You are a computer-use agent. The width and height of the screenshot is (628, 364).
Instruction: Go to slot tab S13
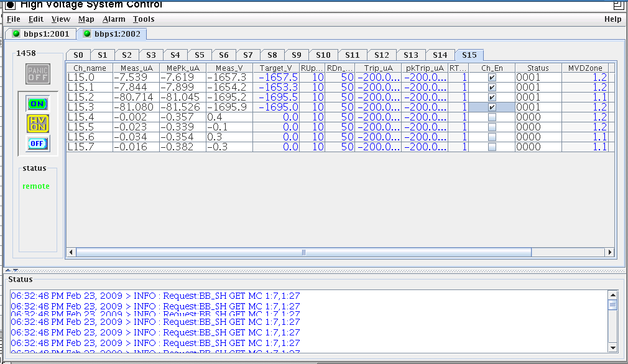[411, 55]
